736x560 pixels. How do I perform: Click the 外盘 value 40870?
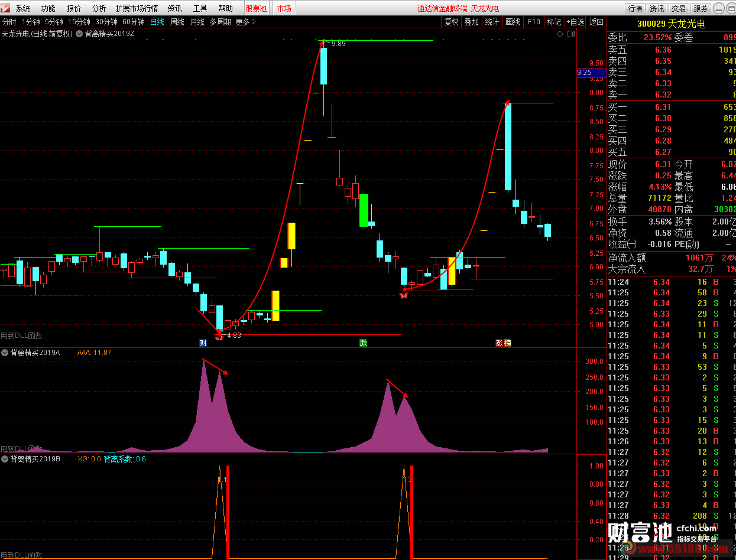(x=660, y=209)
